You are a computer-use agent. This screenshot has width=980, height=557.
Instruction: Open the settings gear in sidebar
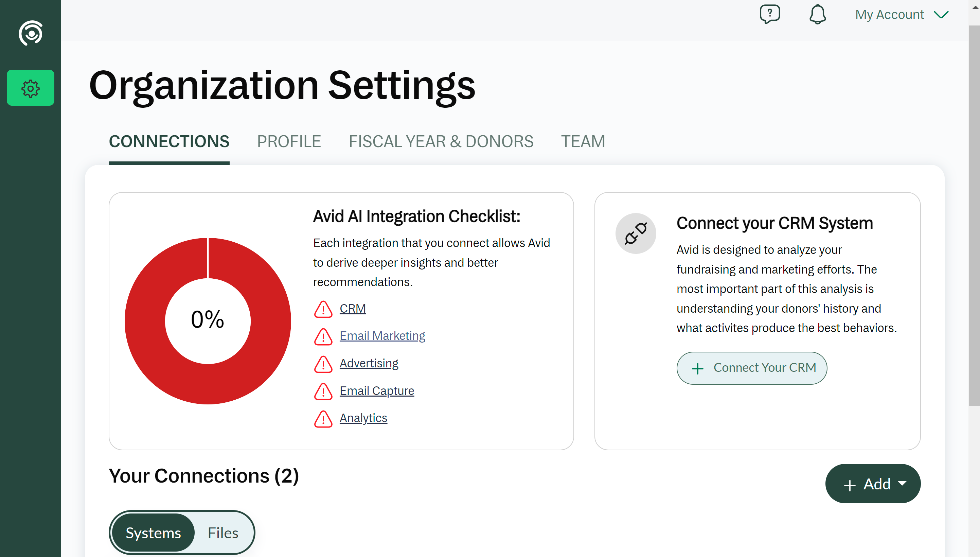coord(31,88)
